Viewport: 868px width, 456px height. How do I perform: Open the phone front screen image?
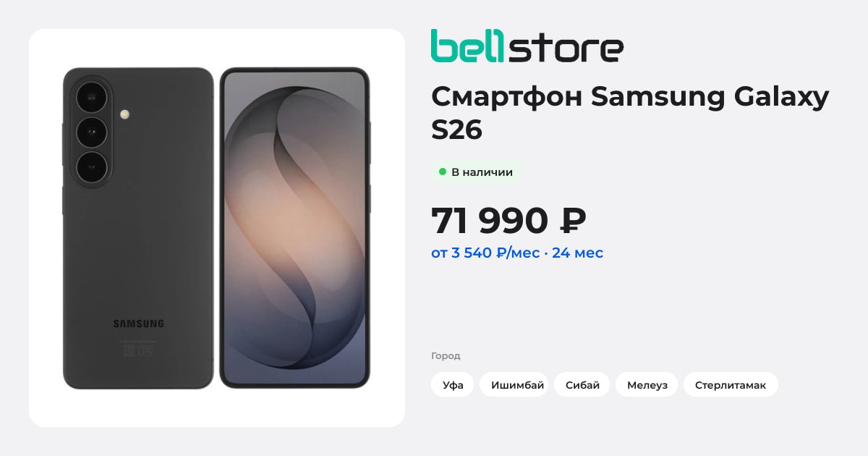(294, 228)
